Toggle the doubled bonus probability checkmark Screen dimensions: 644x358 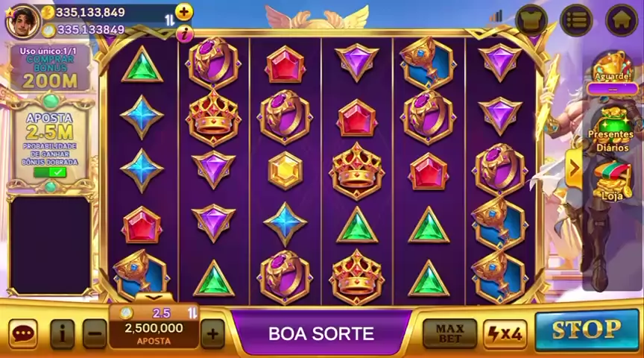[x=50, y=172]
